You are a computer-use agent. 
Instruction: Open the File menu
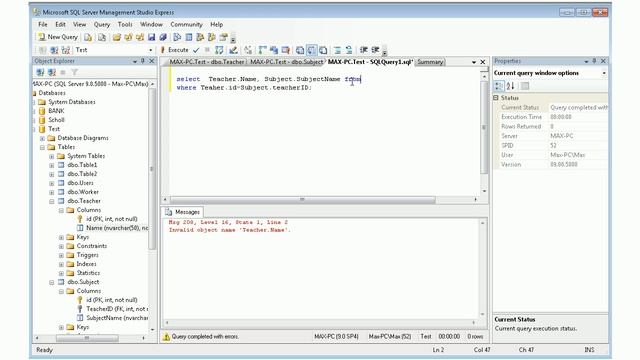coord(43,24)
